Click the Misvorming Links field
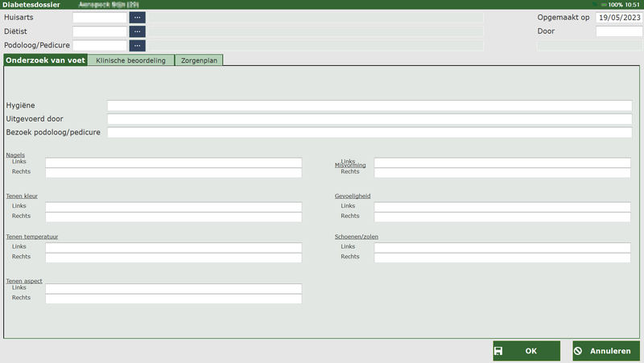 point(502,163)
